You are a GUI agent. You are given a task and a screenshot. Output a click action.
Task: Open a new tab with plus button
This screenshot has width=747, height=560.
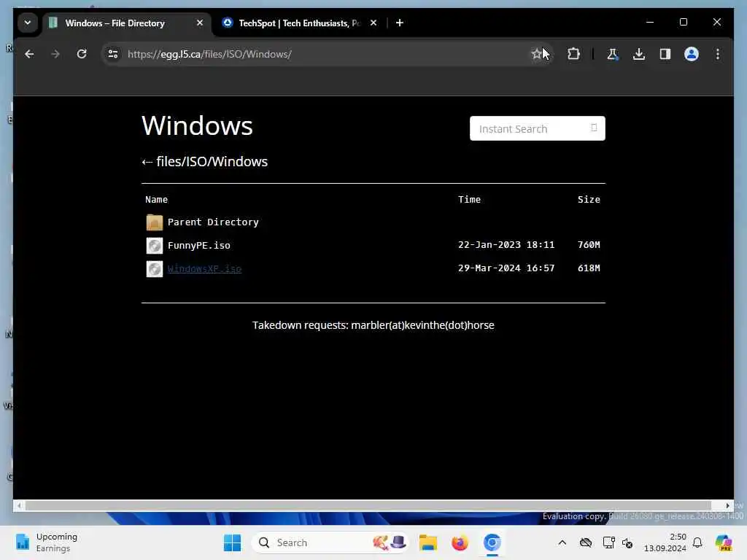click(x=400, y=23)
